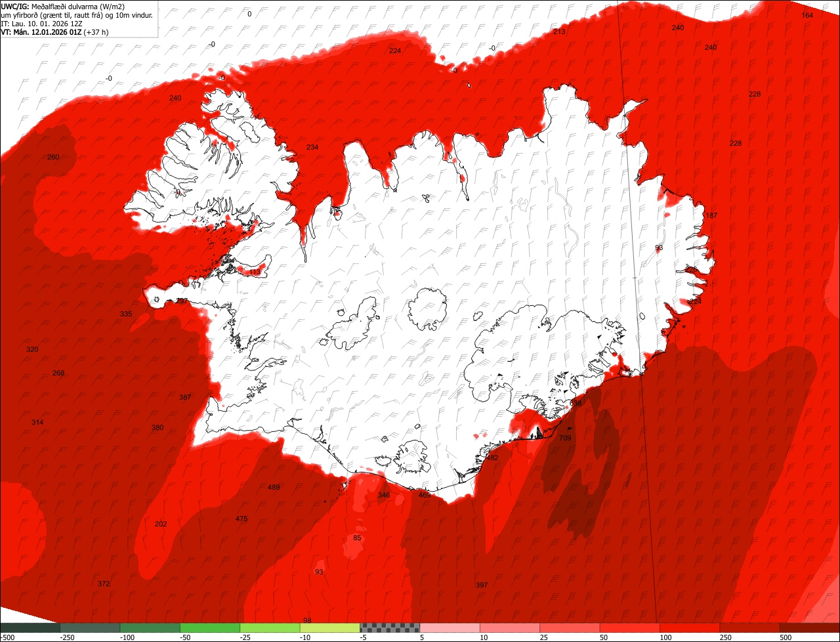Screen dimensions: 840x642
Task: Click the '250' legend label
Action: coord(726,637)
